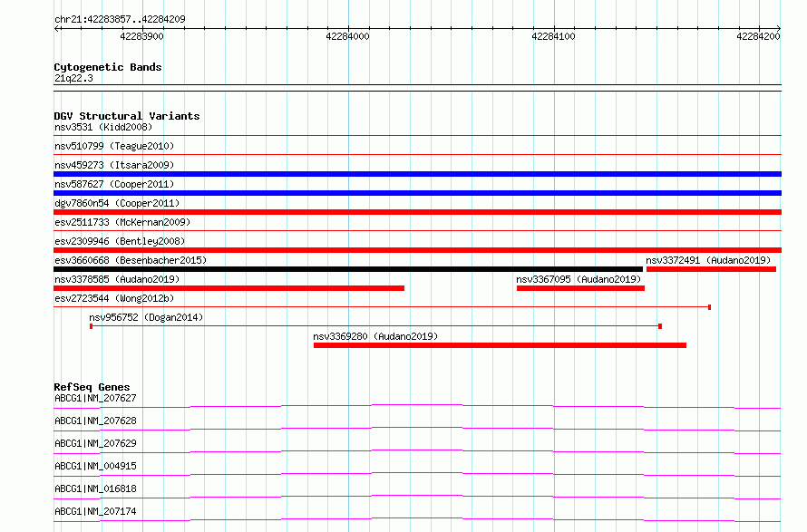807x532 pixels.
Task: Select the ABCG1|NM_207629 transcript
Action: point(95,443)
